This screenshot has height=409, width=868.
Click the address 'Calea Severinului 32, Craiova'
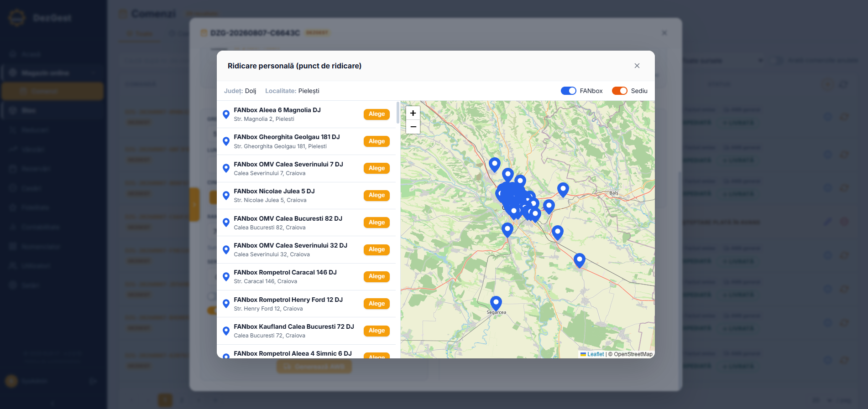272,254
